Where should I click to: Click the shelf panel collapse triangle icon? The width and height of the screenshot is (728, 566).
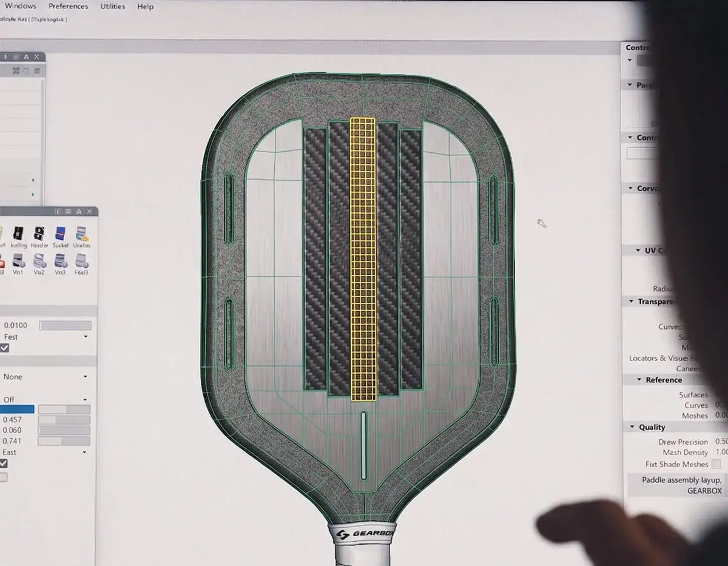point(78,211)
